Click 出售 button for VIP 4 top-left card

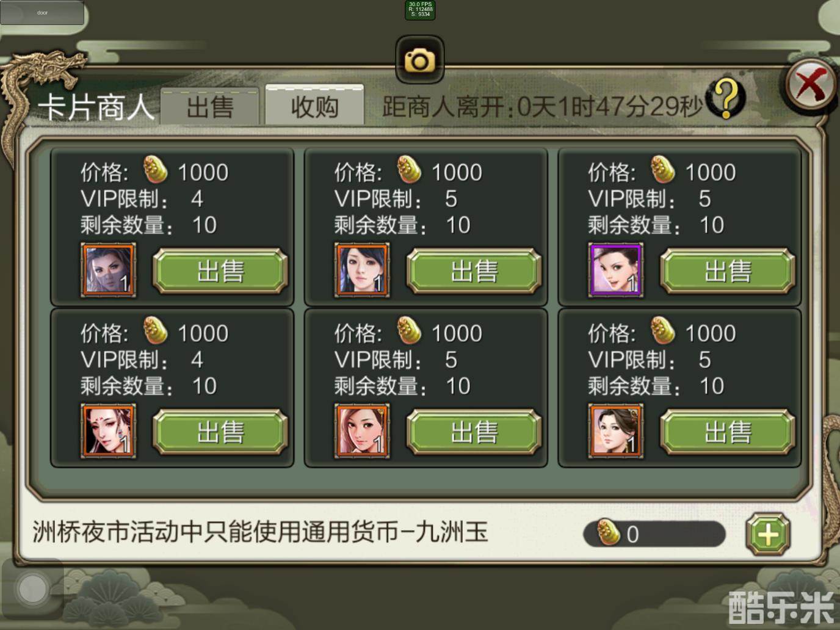(220, 270)
